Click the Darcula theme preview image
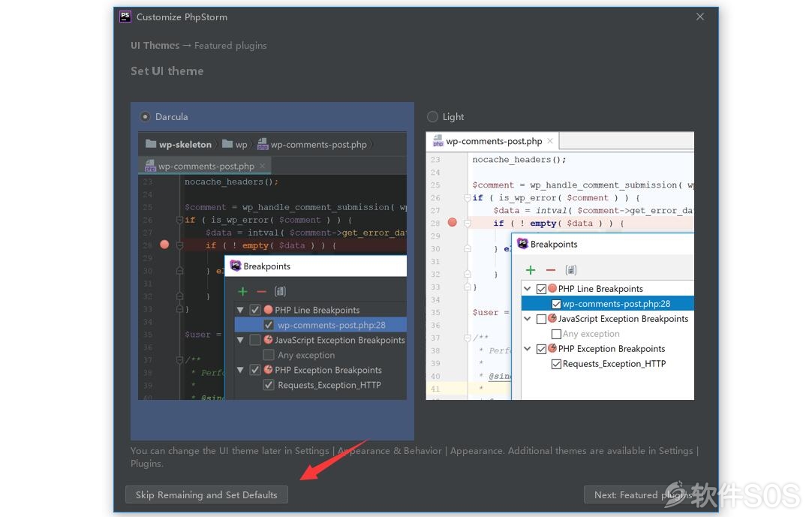This screenshot has height=517, width=812. [272, 266]
